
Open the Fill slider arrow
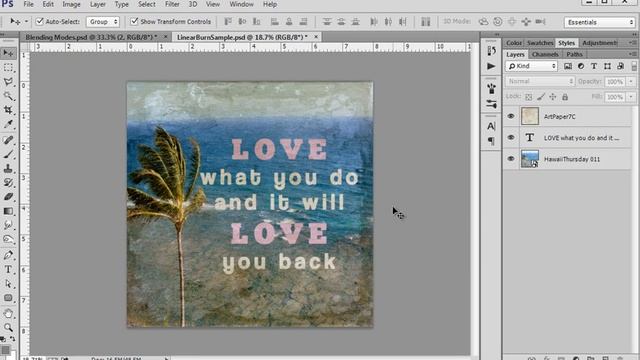coord(631,97)
